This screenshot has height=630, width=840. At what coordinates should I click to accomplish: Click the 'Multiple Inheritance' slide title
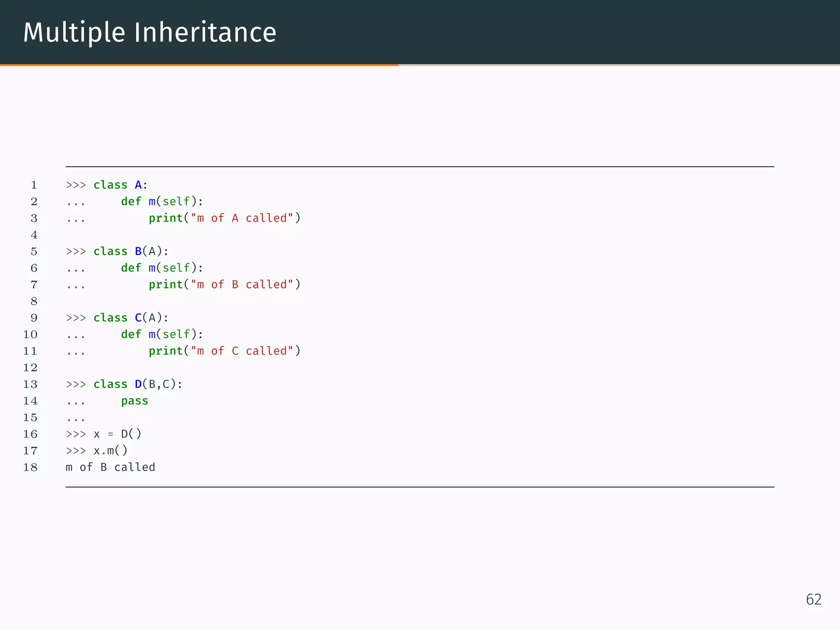(x=150, y=33)
